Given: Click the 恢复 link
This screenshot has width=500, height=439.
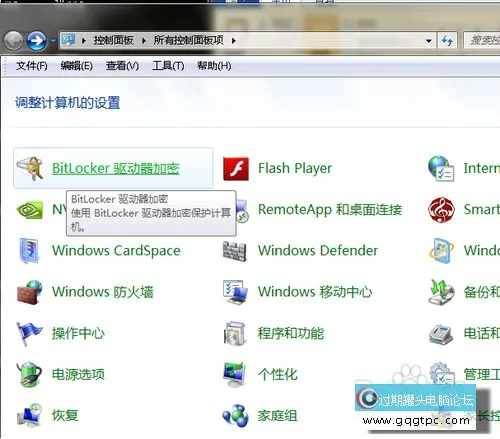Looking at the screenshot, I should [65, 416].
